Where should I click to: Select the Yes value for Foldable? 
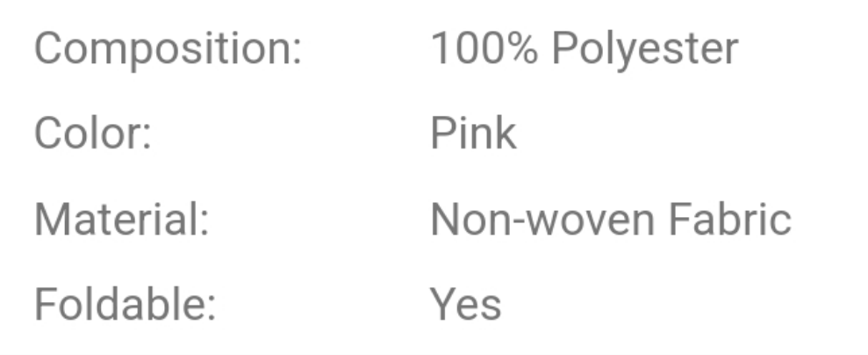[465, 304]
